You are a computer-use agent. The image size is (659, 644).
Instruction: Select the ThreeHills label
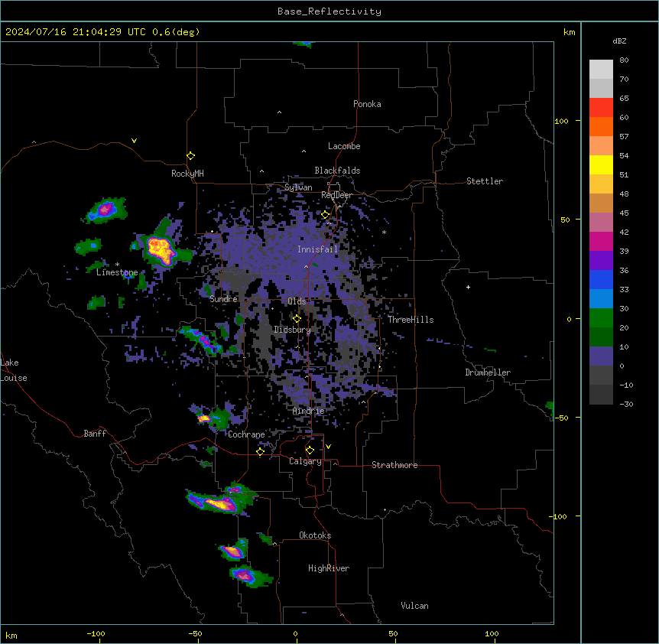click(411, 320)
